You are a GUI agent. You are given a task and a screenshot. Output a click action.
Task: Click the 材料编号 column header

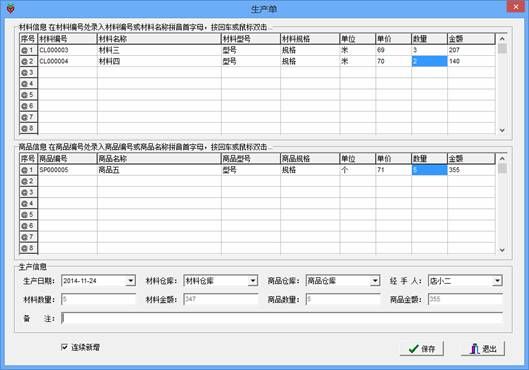click(x=67, y=39)
